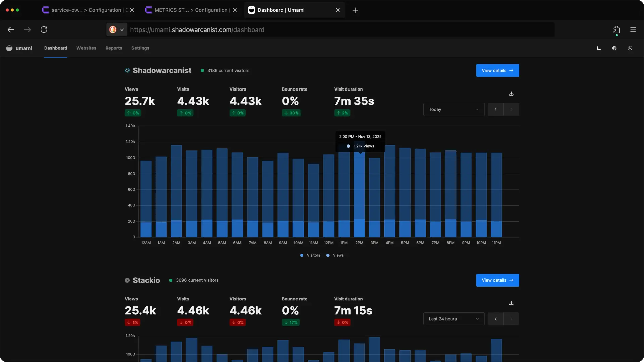Reload the page with the refresh icon
This screenshot has width=644, height=362.
click(44, 29)
